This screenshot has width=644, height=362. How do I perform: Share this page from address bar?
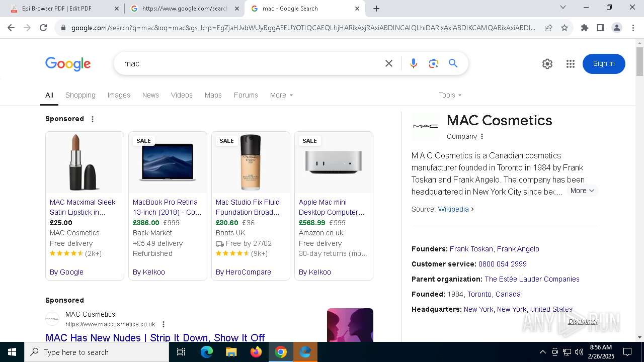[x=548, y=28]
